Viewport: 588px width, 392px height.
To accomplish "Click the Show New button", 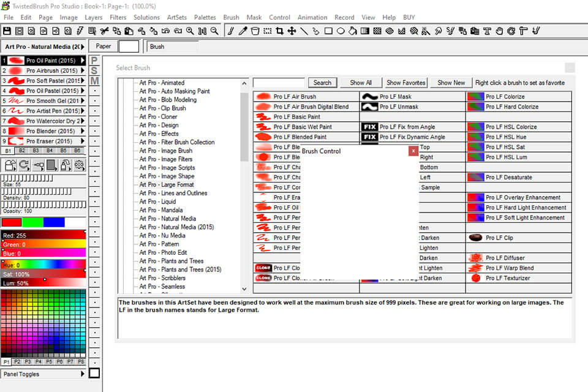I will coord(451,83).
